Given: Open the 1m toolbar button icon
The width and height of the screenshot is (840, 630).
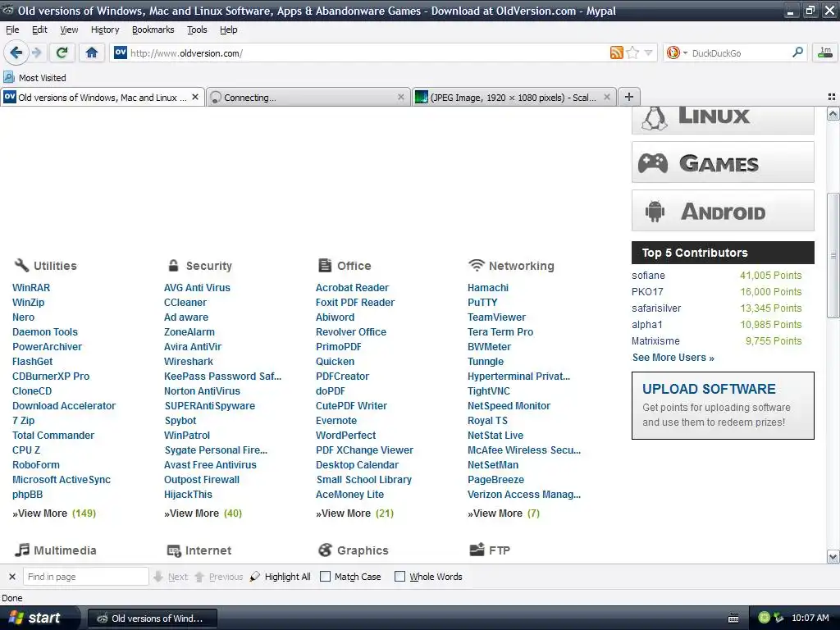Looking at the screenshot, I should click(x=825, y=52).
